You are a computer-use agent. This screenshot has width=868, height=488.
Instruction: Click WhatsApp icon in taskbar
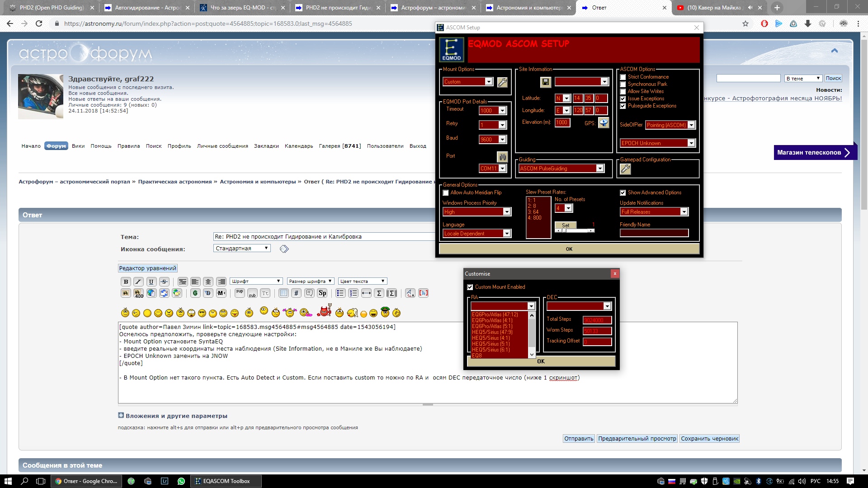tap(181, 481)
